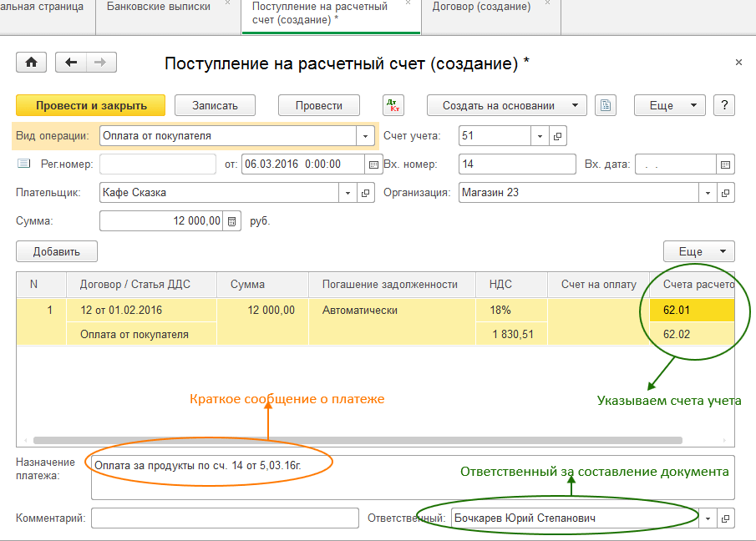Open the Счет учета 51 account link icon
Image resolution: width=756 pixels, height=541 pixels.
tap(557, 136)
